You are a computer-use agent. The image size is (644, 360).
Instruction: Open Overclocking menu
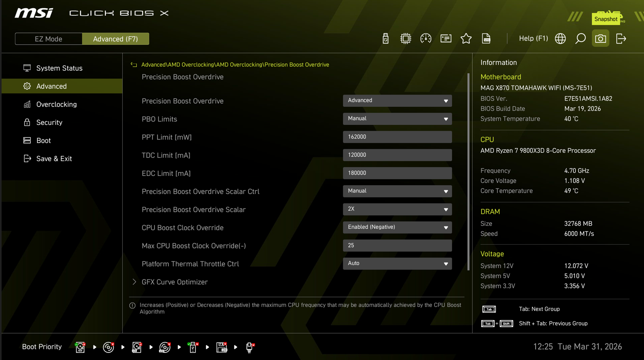click(62, 104)
